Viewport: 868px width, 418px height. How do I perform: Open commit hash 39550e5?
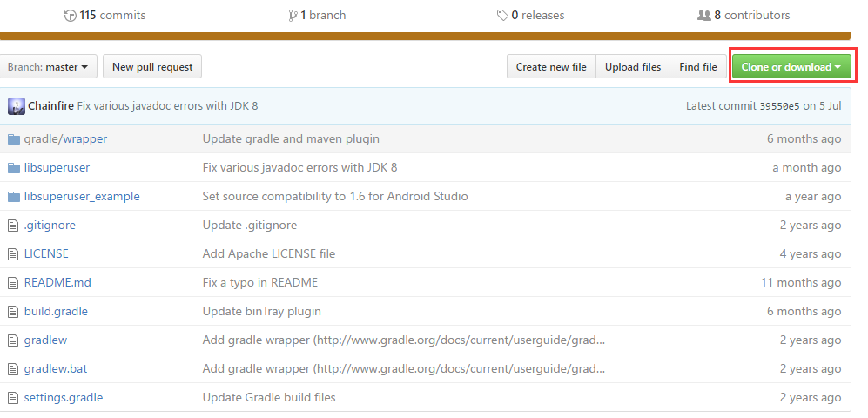pyautogui.click(x=779, y=105)
